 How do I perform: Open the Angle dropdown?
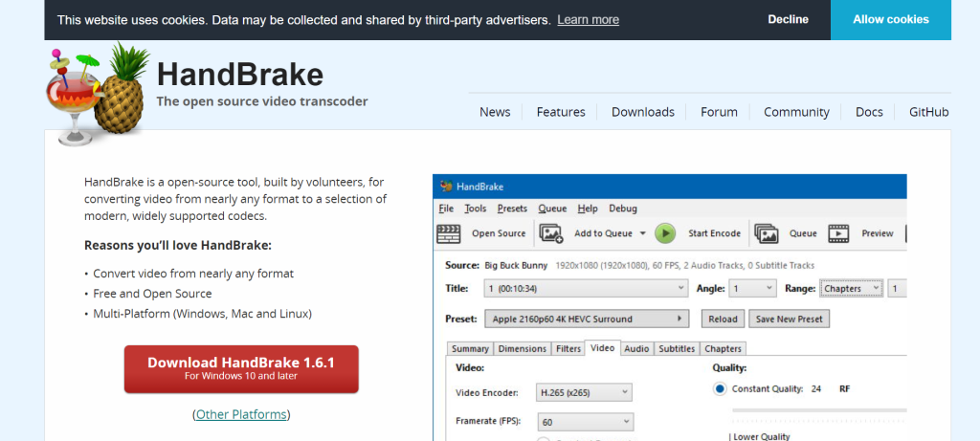[753, 289]
